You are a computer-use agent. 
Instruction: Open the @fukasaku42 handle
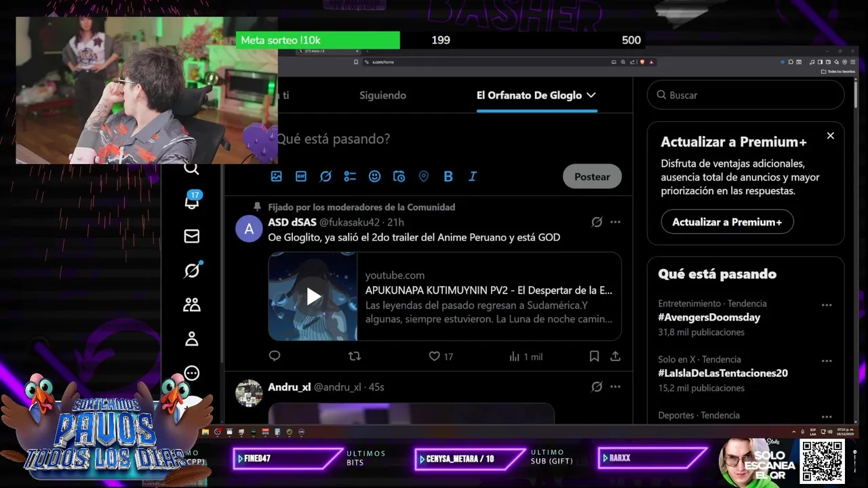(349, 222)
